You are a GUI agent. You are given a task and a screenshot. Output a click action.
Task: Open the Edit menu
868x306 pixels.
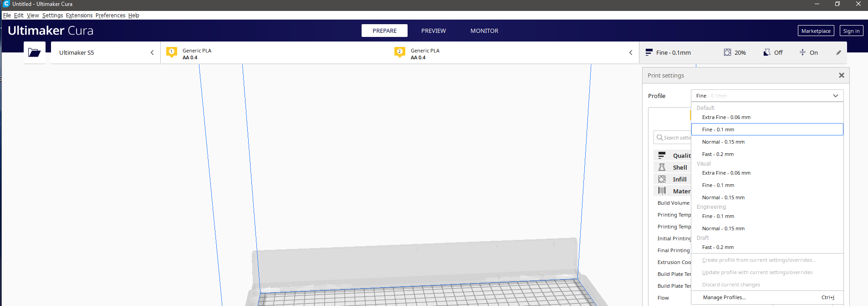coord(19,15)
